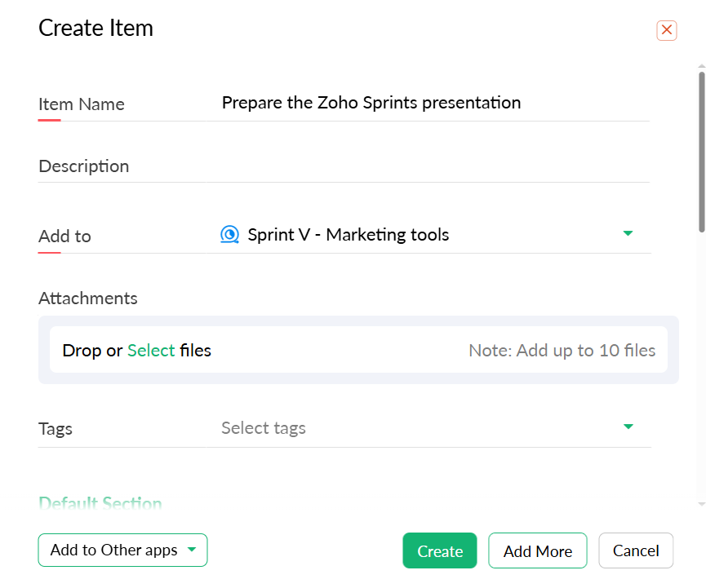This screenshot has height=588, width=706.
Task: Open the Tags dropdown arrow
Action: [x=628, y=427]
